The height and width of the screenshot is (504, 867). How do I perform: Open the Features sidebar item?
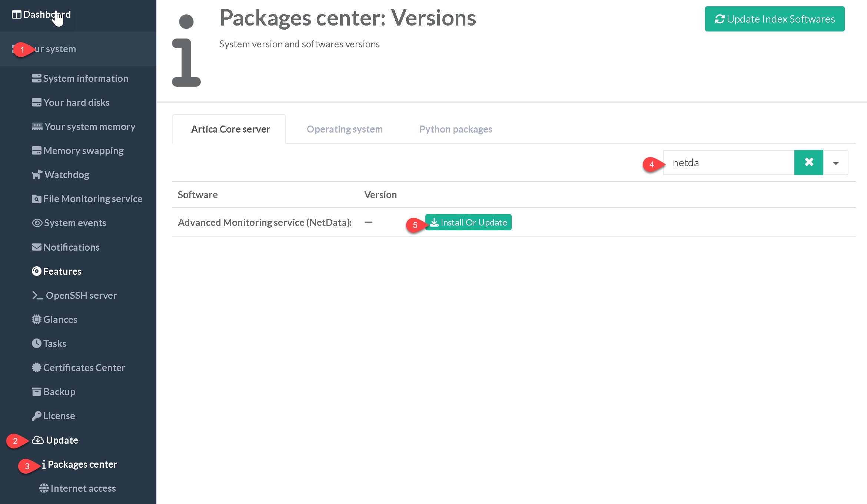62,271
